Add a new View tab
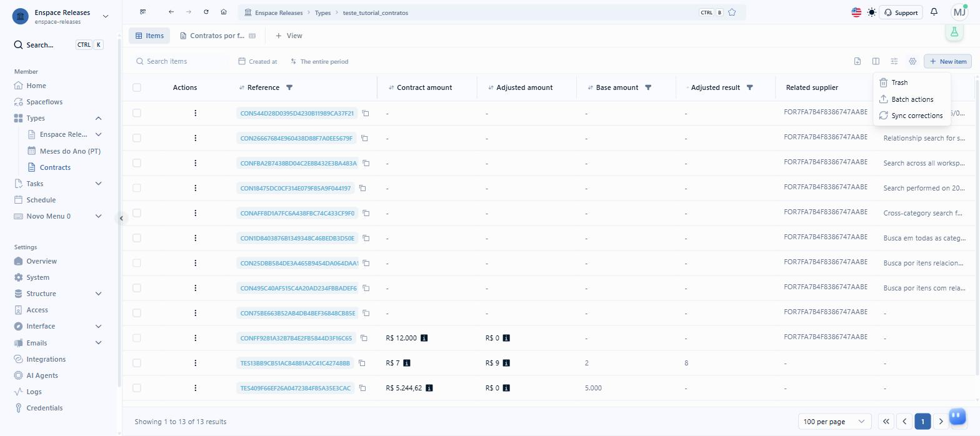Screen dimensions: 980x436 click(289, 36)
